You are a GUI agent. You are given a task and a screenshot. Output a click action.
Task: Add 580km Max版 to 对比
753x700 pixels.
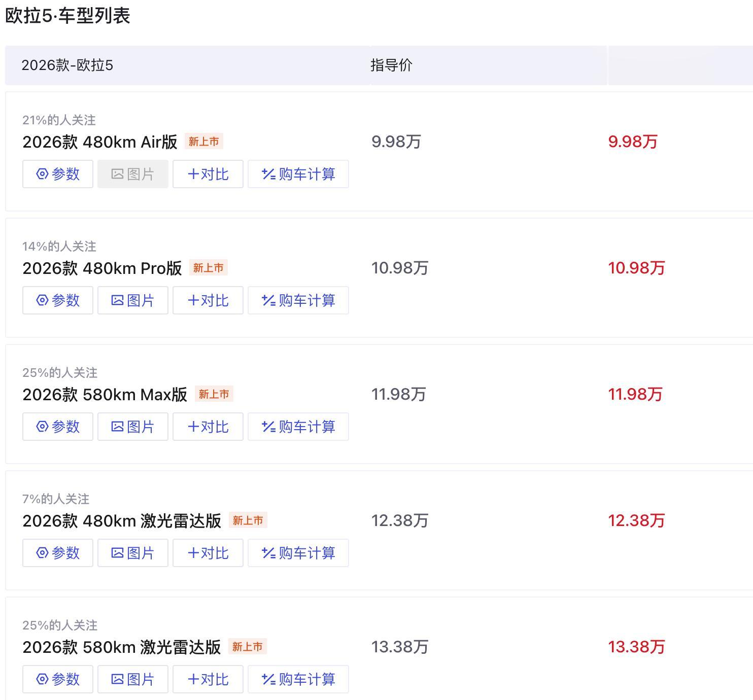tap(208, 427)
